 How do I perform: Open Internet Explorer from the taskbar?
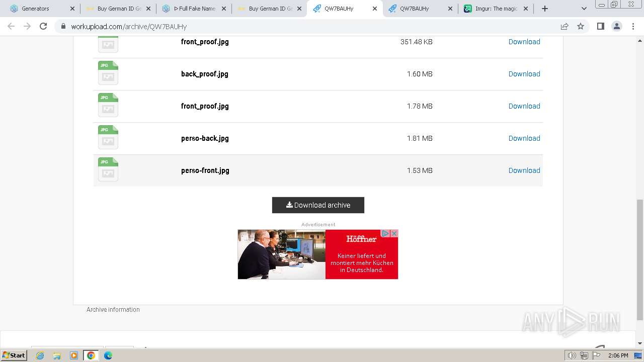(x=40, y=355)
